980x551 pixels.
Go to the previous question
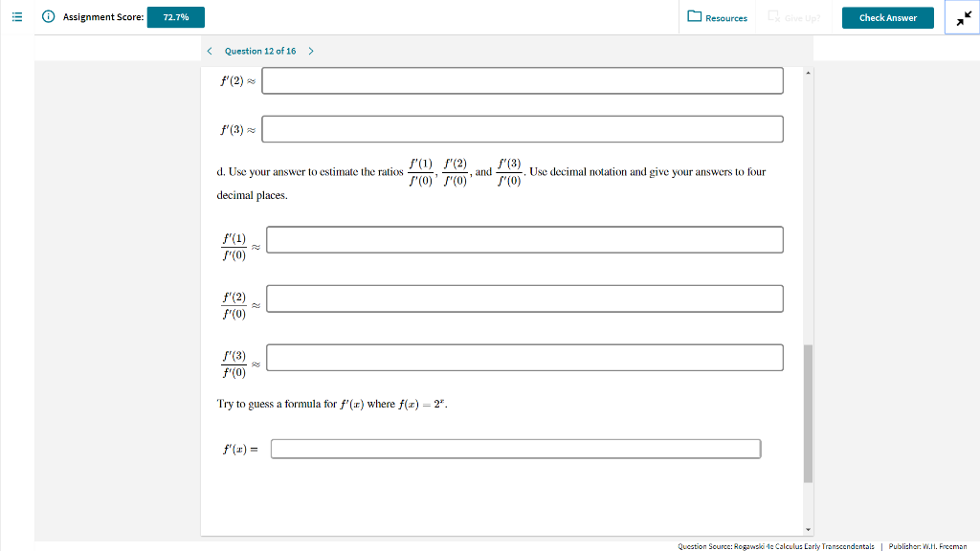[209, 51]
